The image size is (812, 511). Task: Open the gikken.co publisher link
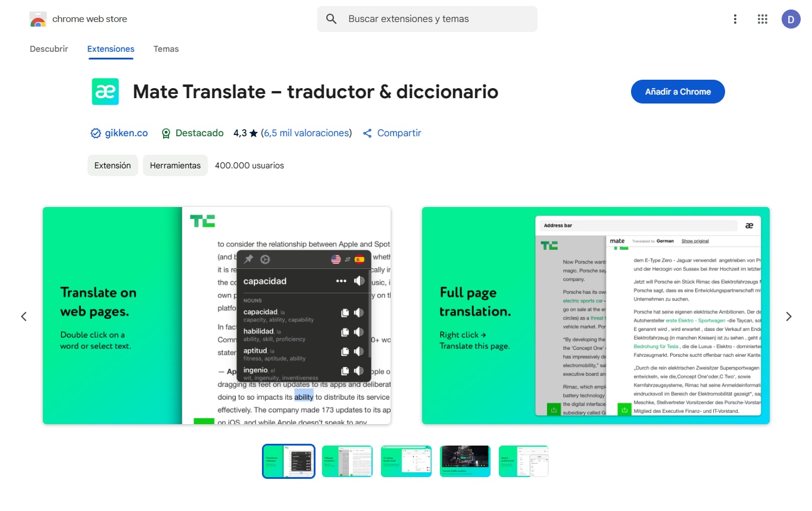126,133
